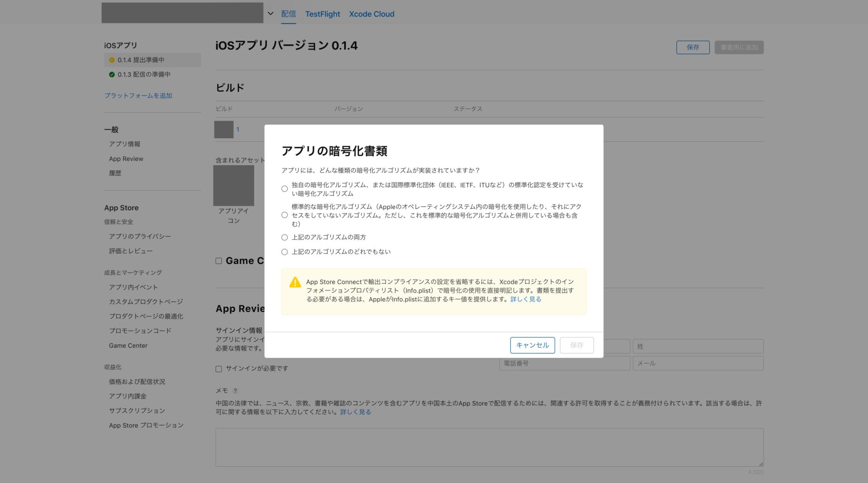Click the 電話番号 input field
This screenshot has height=483, width=868.
565,363
